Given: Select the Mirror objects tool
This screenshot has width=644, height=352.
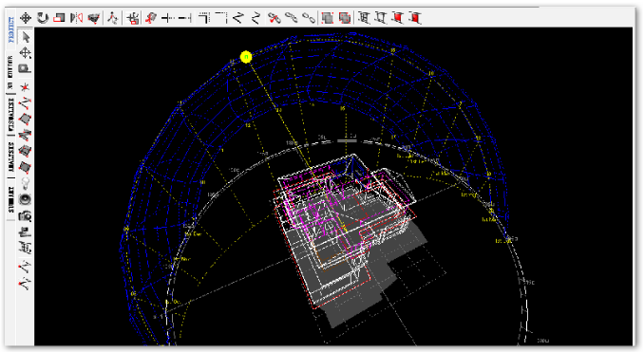Looking at the screenshot, I should click(x=76, y=18).
